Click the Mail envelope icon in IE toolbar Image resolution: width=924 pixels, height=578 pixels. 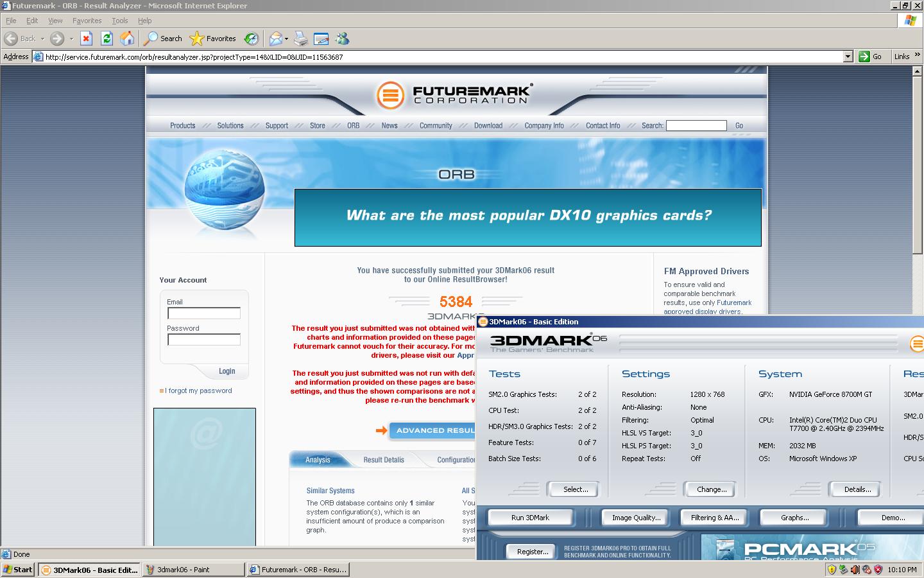coord(276,39)
